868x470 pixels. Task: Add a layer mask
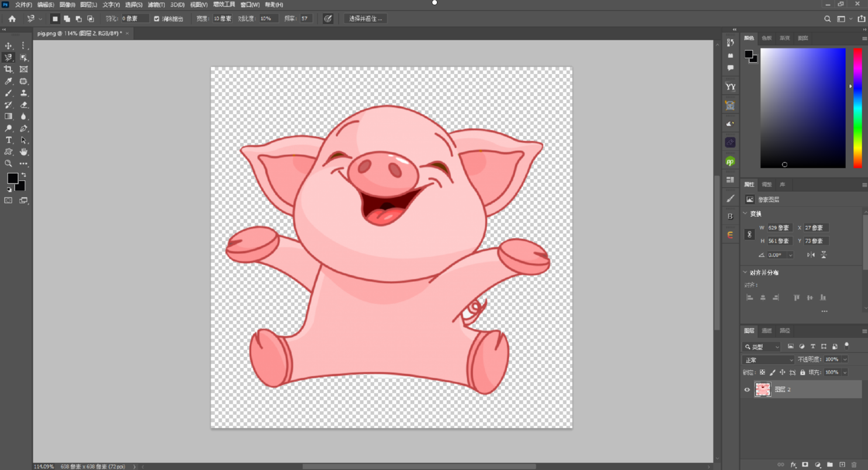click(x=805, y=465)
